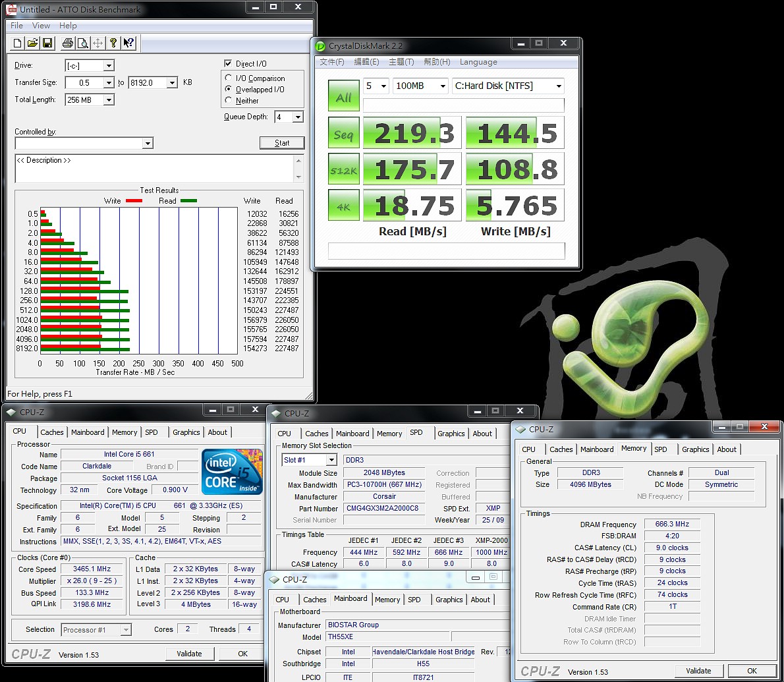Click the Description box scroll-down arrow
This screenshot has height=682, width=784.
point(298,177)
